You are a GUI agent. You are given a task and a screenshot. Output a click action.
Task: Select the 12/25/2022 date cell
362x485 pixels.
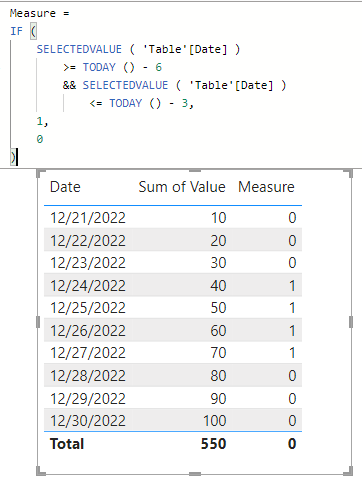point(88,308)
